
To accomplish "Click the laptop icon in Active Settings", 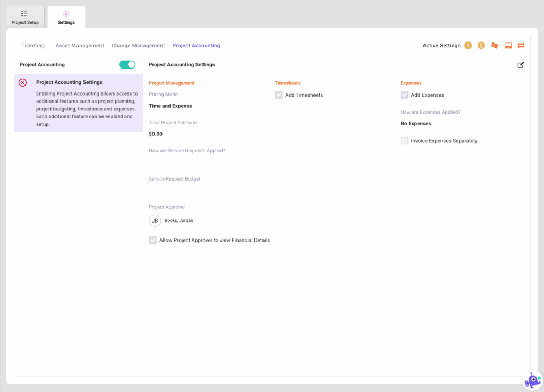I will (x=508, y=46).
